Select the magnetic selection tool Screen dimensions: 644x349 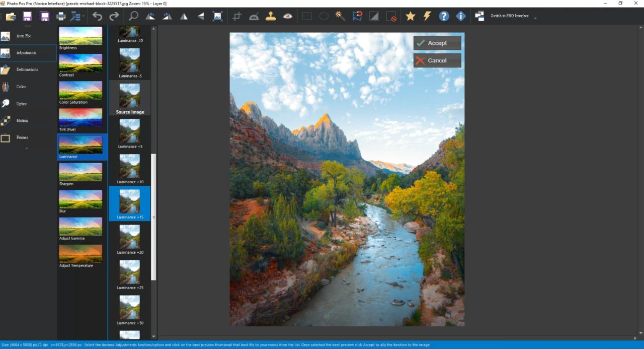[x=357, y=16]
